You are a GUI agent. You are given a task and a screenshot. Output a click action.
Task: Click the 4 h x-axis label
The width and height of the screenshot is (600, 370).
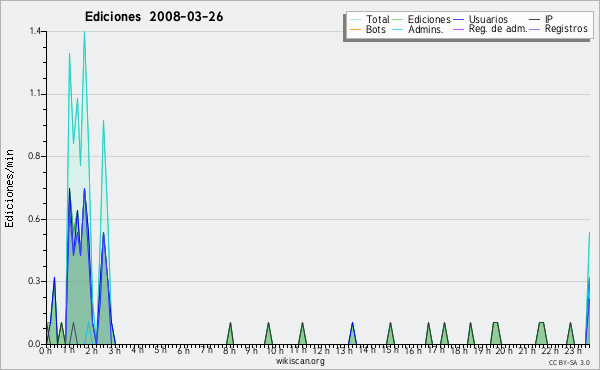pos(137,350)
